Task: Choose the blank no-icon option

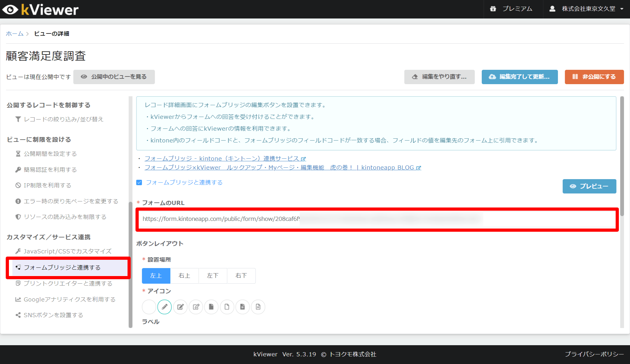Action: (149, 307)
